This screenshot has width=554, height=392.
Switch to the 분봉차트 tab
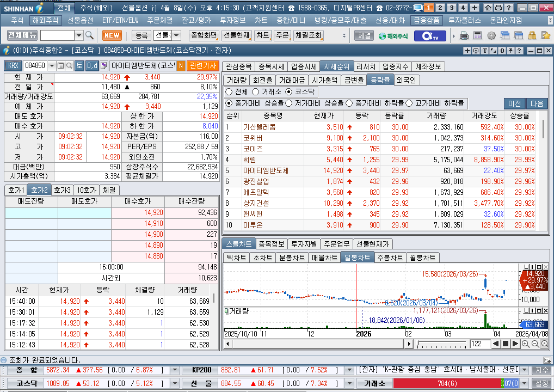coord(292,258)
